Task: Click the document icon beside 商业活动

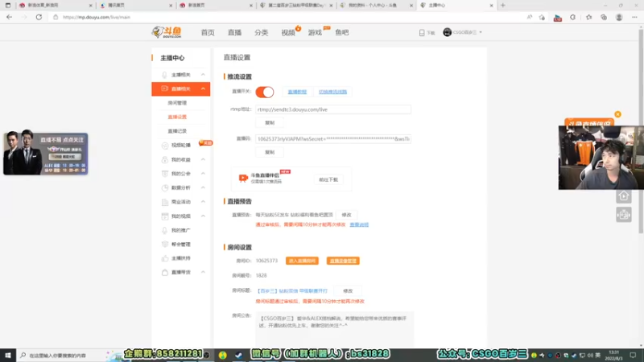Action: point(165,202)
